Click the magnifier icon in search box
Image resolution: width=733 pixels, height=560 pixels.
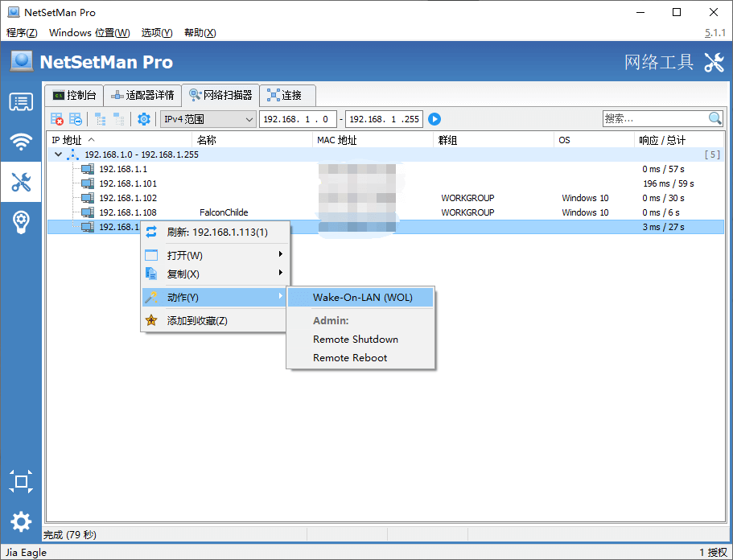[x=714, y=119]
